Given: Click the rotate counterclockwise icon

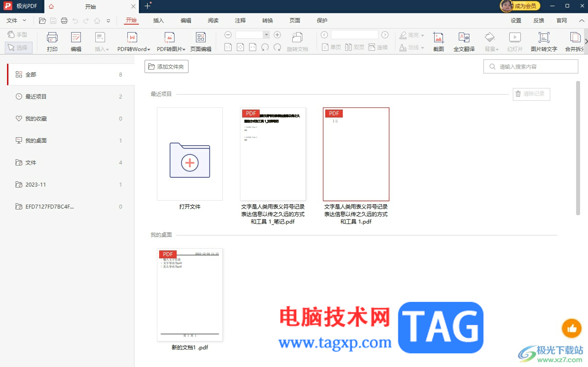Looking at the screenshot, I should tap(265, 47).
